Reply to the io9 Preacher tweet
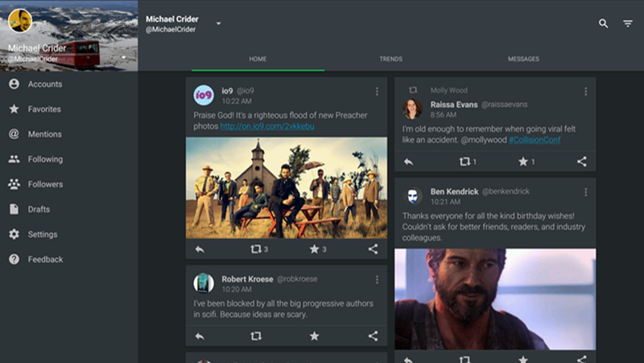Screen dimensions: 644x363 200,250
